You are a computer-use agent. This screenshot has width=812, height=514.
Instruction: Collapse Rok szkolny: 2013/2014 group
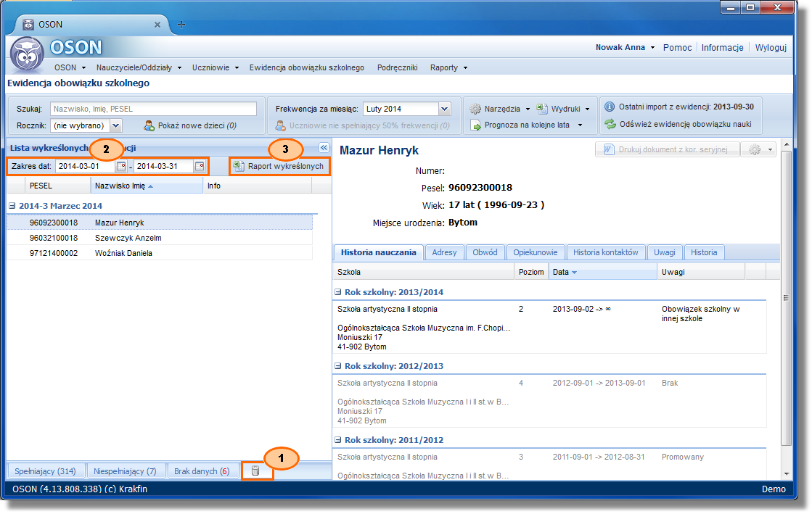click(x=337, y=292)
